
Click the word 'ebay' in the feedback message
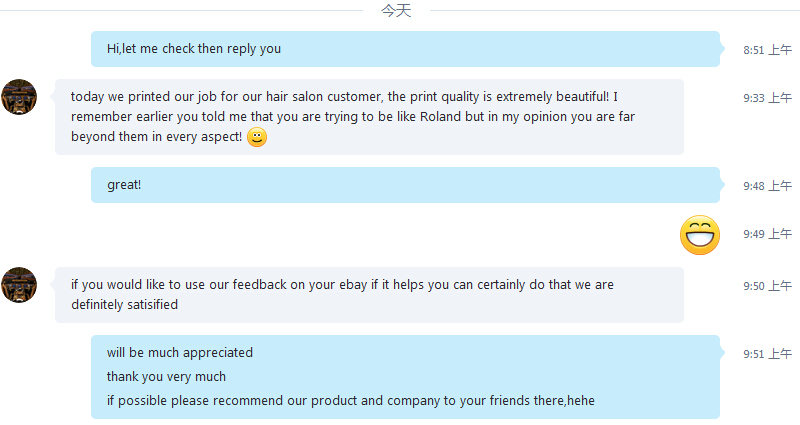point(354,285)
